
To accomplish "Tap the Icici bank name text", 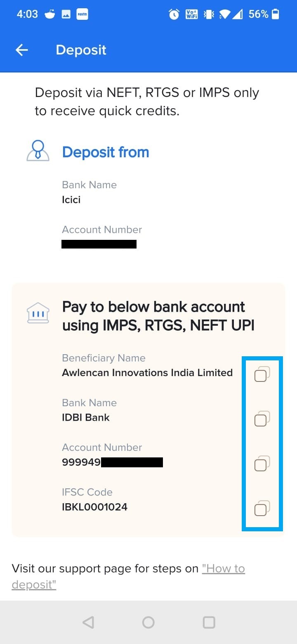I will [71, 200].
